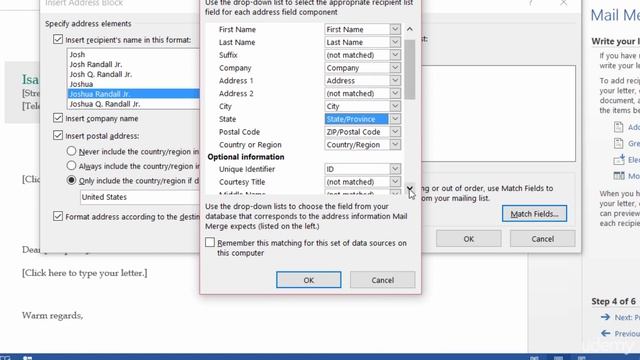640x360 pixels.
Task: Open the First Name field dropdown
Action: coord(395,29)
